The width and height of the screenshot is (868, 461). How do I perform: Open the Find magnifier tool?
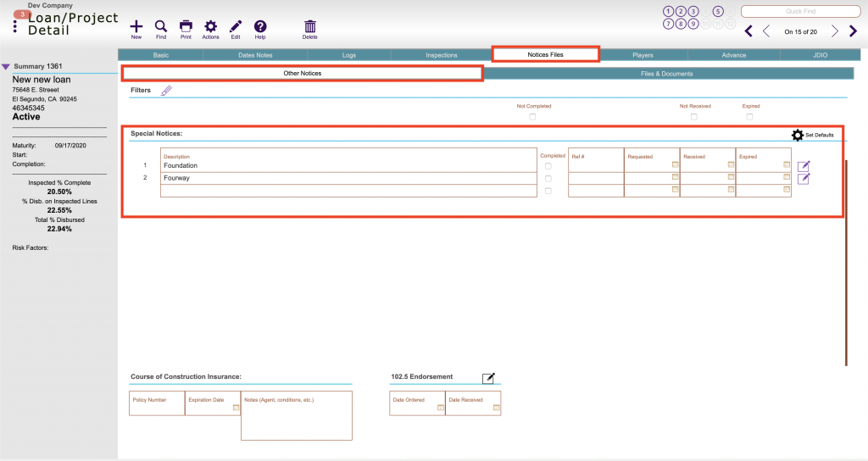(161, 27)
